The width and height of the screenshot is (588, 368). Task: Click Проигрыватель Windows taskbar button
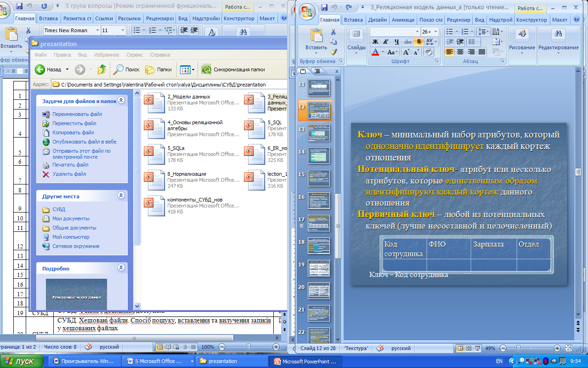pyautogui.click(x=84, y=362)
